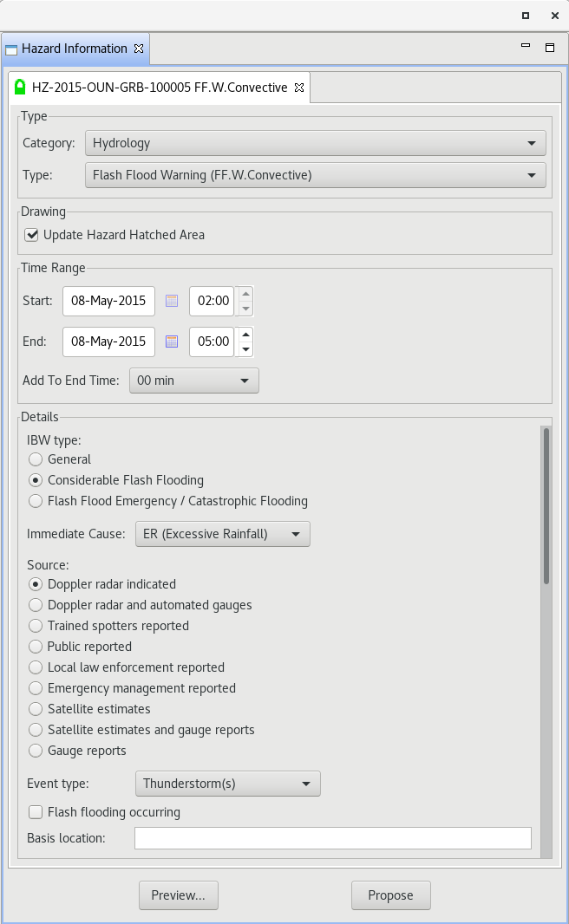This screenshot has width=569, height=924.
Task: Minimize the Hazard Information panel
Action: tap(526, 45)
